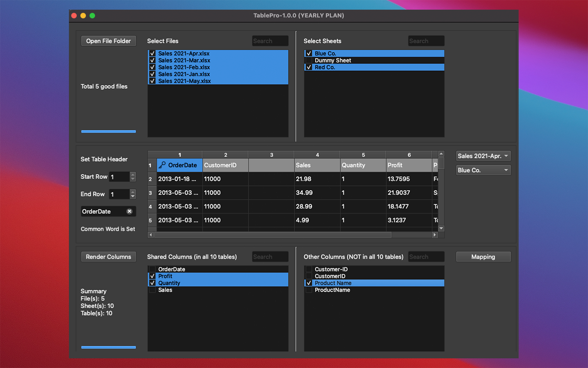The height and width of the screenshot is (368, 588).
Task: Click the 13.7595 profit cell
Action: pos(409,179)
